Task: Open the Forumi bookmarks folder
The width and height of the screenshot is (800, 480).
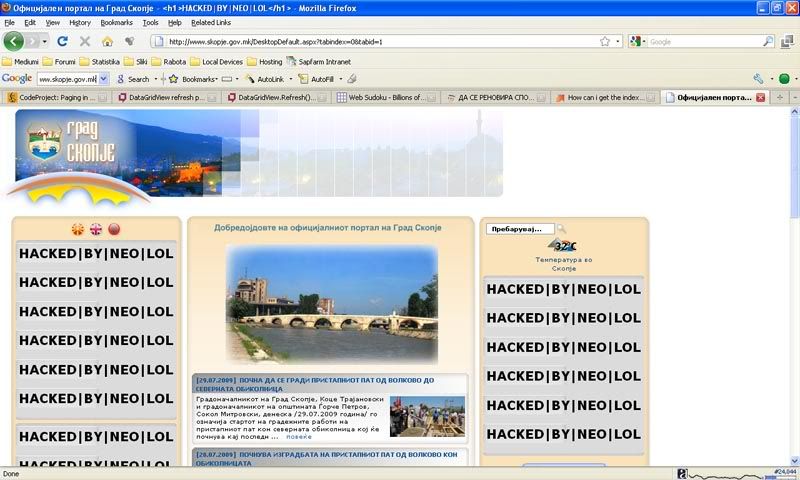Action: 59,62
